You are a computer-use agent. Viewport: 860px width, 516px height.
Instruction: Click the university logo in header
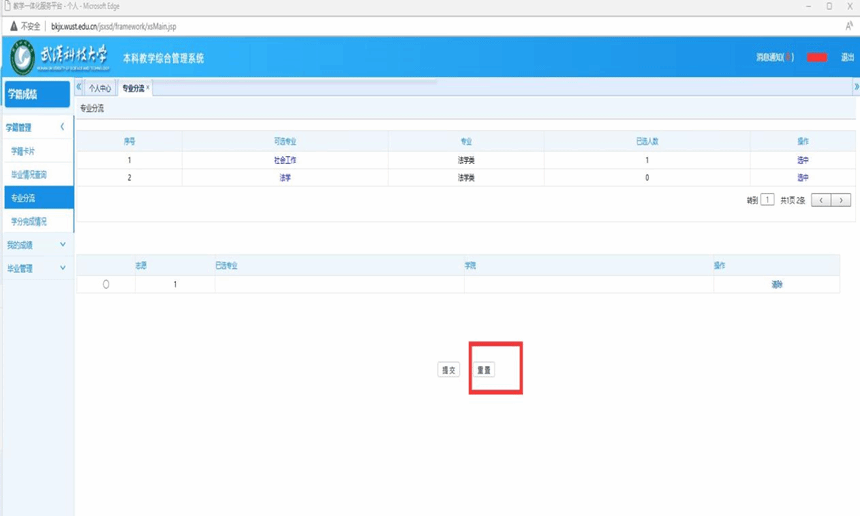click(x=22, y=57)
